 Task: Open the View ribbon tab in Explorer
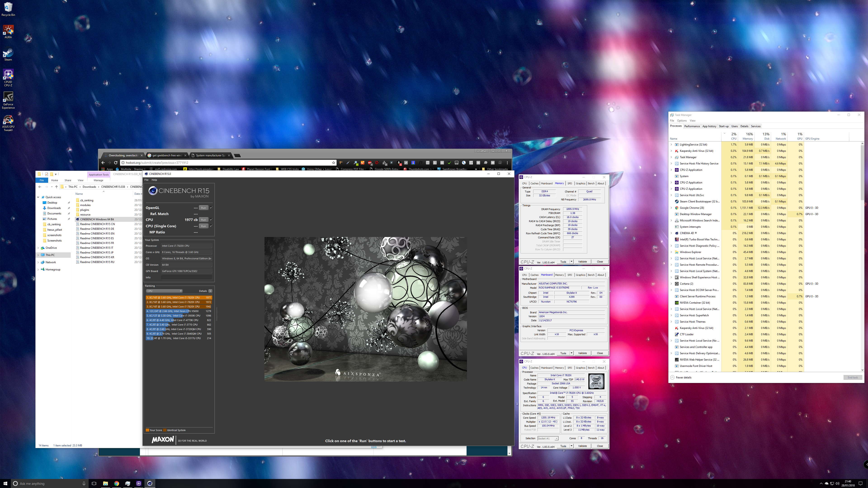[x=80, y=180]
